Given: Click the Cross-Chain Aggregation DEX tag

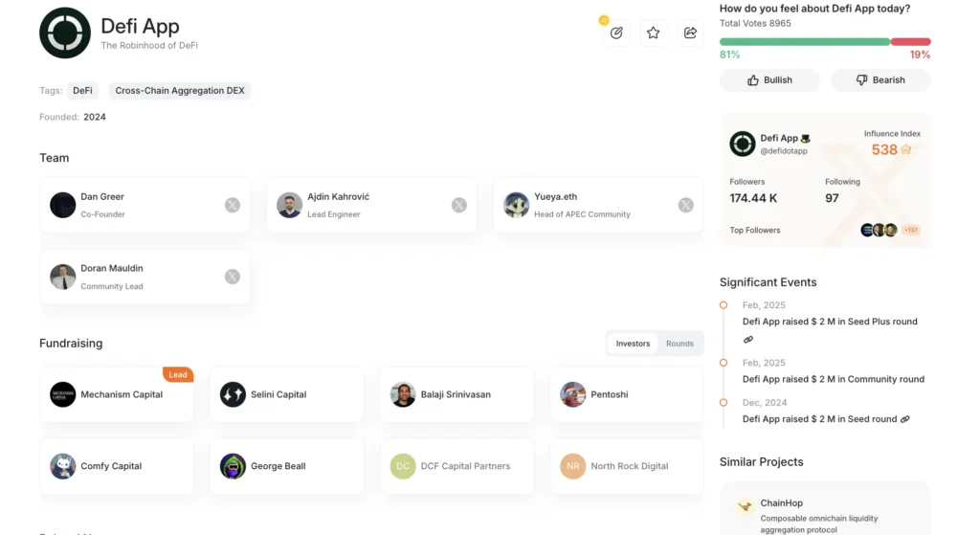Looking at the screenshot, I should point(180,91).
